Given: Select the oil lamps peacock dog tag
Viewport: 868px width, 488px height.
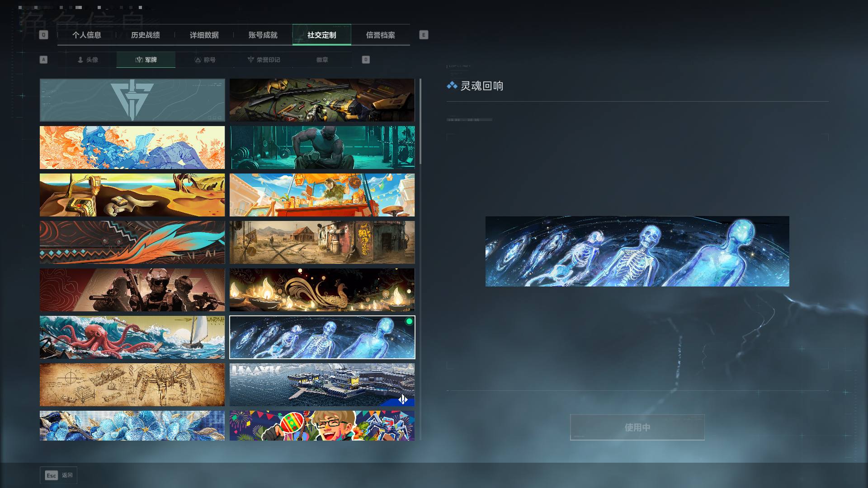Looking at the screenshot, I should (x=322, y=290).
